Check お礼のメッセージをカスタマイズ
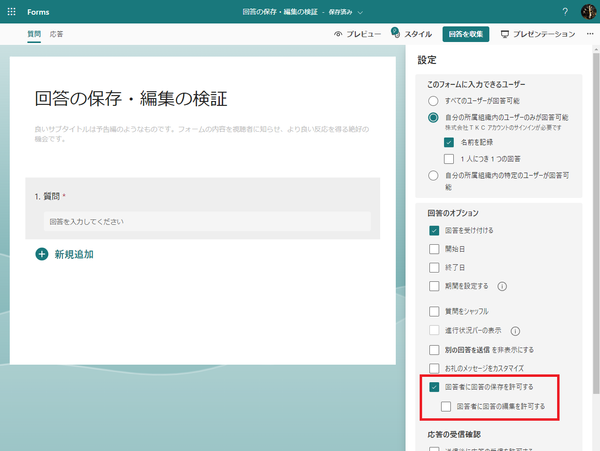Viewport: 600px width, 451px height. pyautogui.click(x=434, y=368)
